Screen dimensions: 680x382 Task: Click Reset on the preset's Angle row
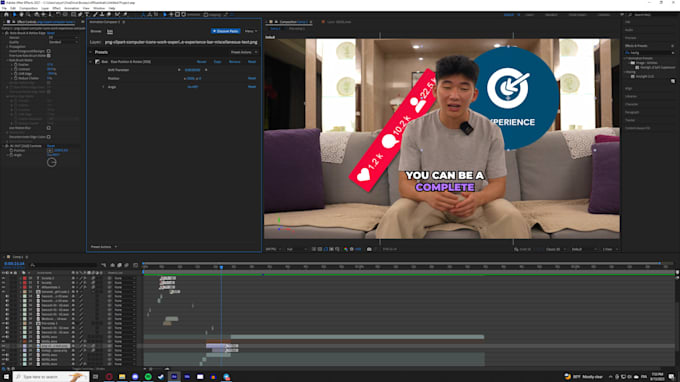[252, 87]
